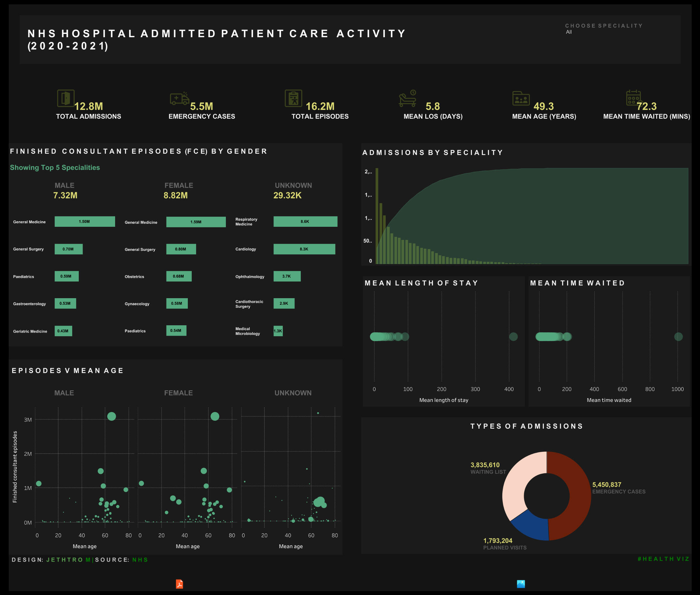The image size is (700, 595).
Task: Click the blue image download icon
Action: point(521,584)
